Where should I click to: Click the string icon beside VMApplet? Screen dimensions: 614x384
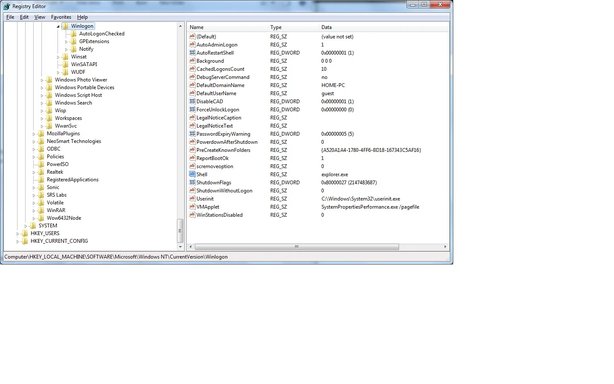tap(192, 207)
